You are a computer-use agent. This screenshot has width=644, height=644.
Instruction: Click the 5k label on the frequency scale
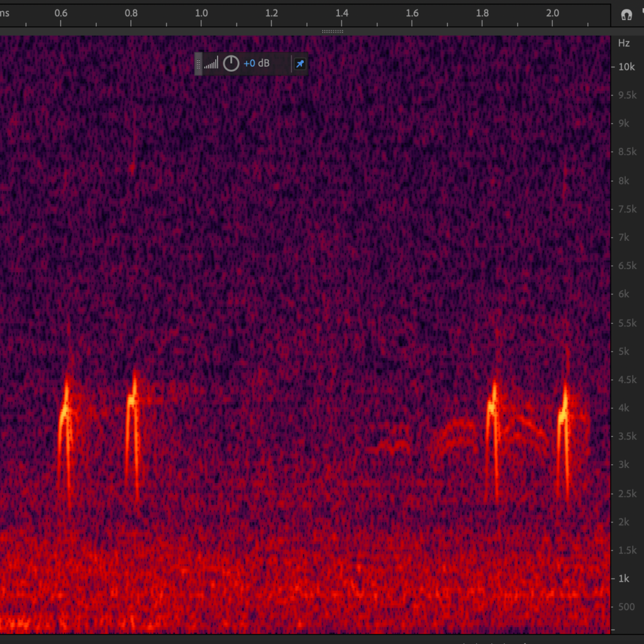(623, 352)
